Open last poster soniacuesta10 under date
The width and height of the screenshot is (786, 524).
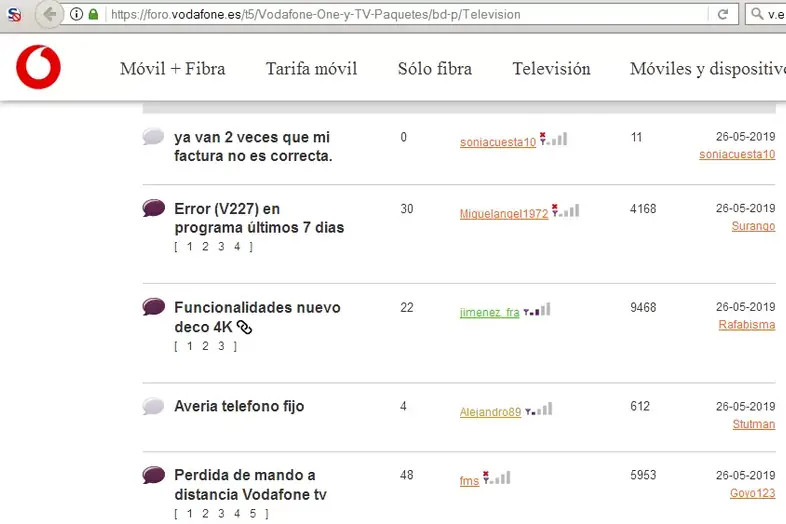tap(737, 154)
